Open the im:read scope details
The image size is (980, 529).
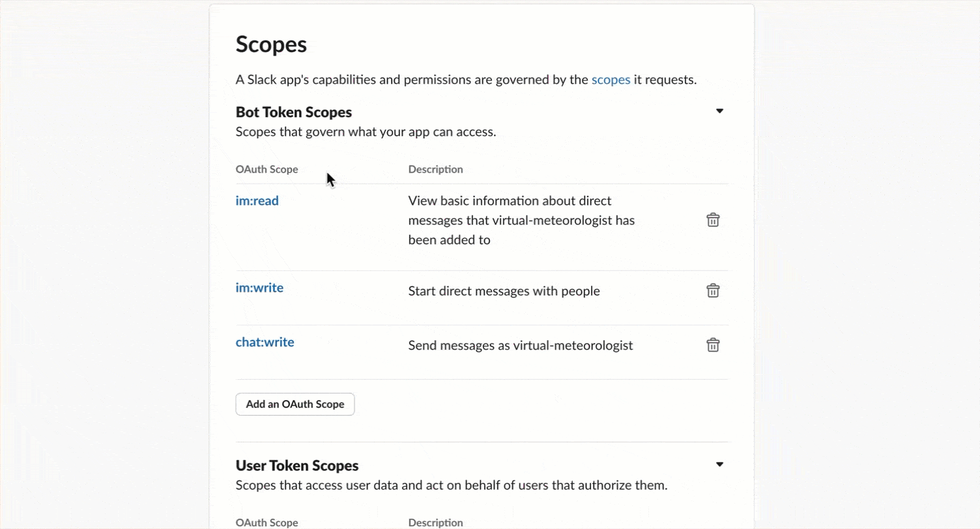pos(257,200)
